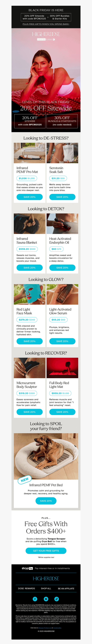Click the Manage Preferences link
Screen dimensions: 92x644
pos(45,628)
